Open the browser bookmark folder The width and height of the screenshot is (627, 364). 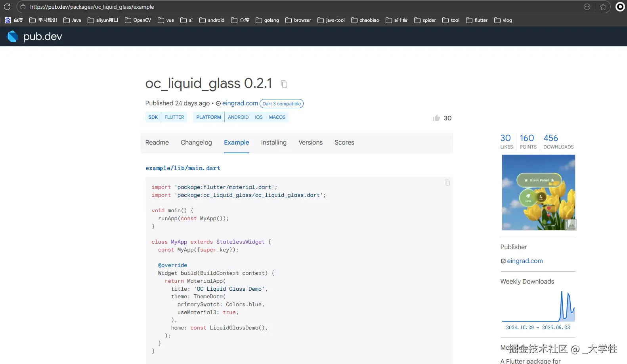click(298, 20)
